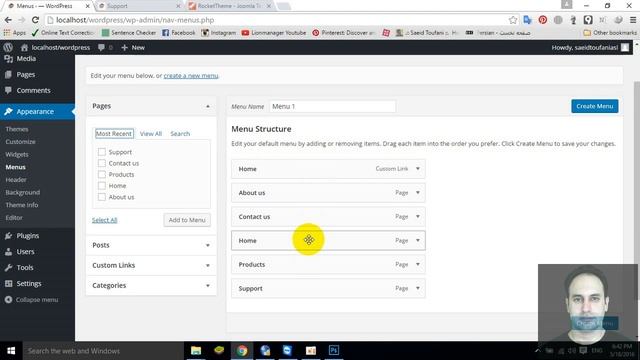Open Background under Appearance

pyautogui.click(x=22, y=192)
